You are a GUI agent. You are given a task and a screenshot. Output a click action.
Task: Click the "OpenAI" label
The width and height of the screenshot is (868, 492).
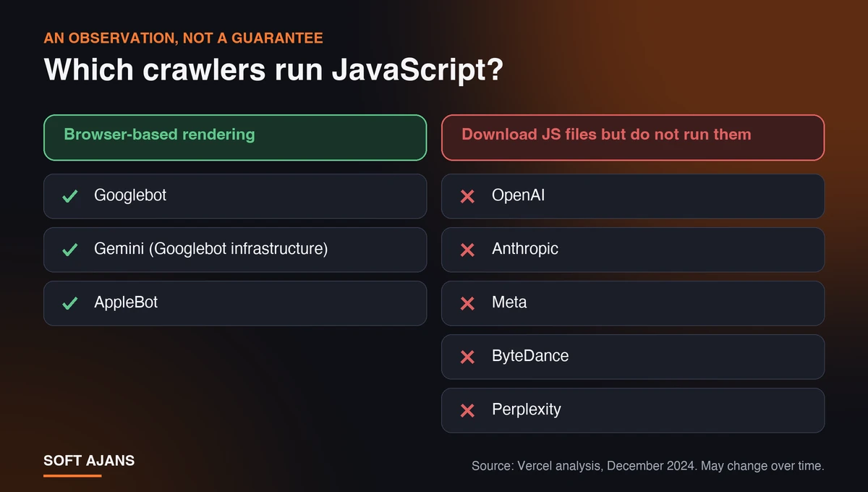pos(519,195)
